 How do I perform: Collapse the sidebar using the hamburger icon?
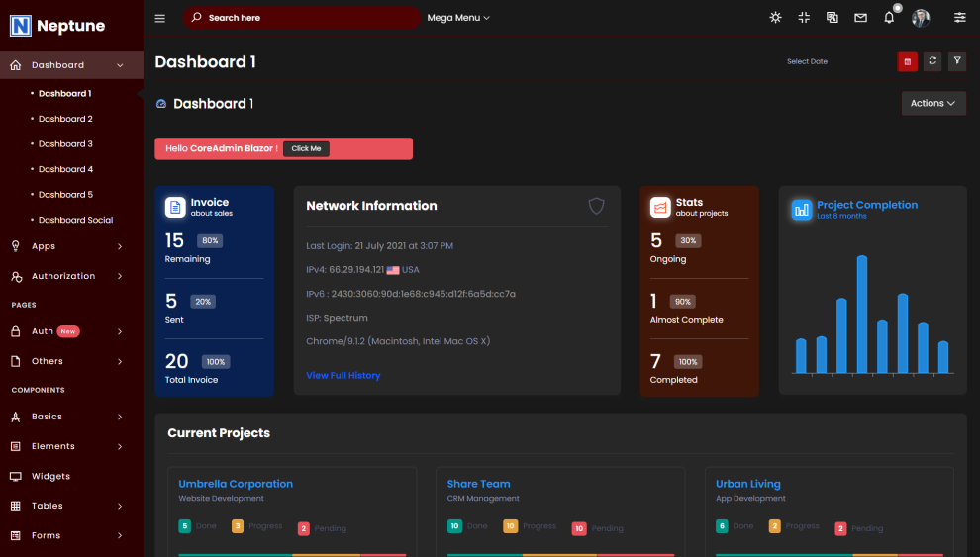[x=160, y=18]
